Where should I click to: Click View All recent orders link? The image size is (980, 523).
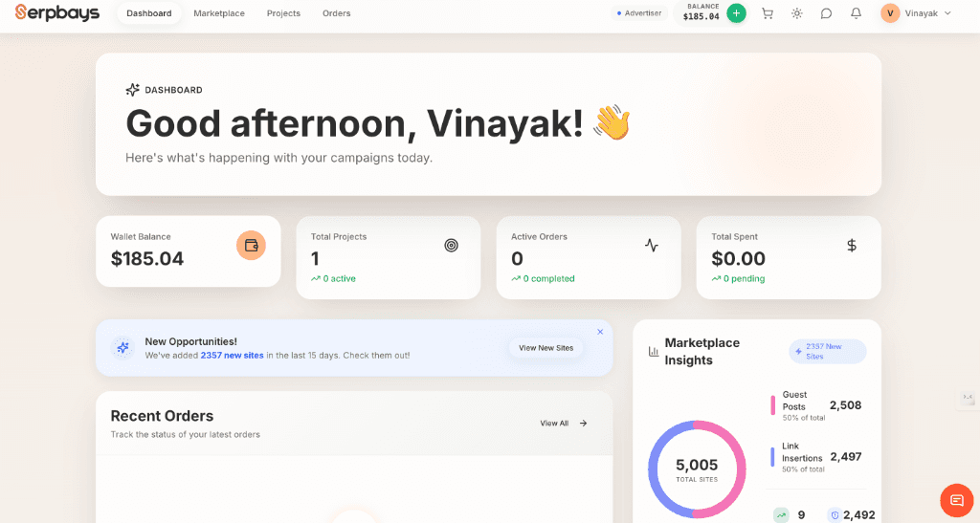[563, 424]
